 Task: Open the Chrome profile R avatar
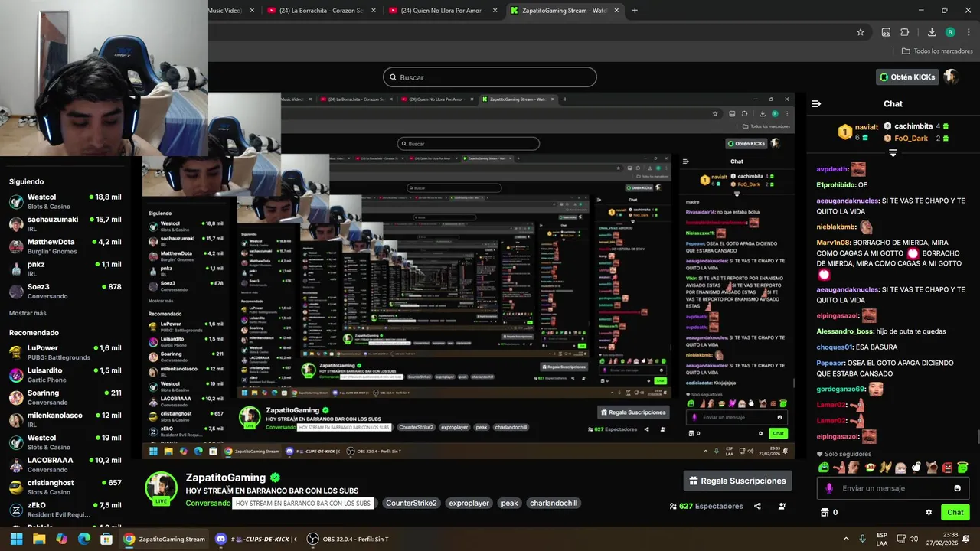[x=950, y=32]
